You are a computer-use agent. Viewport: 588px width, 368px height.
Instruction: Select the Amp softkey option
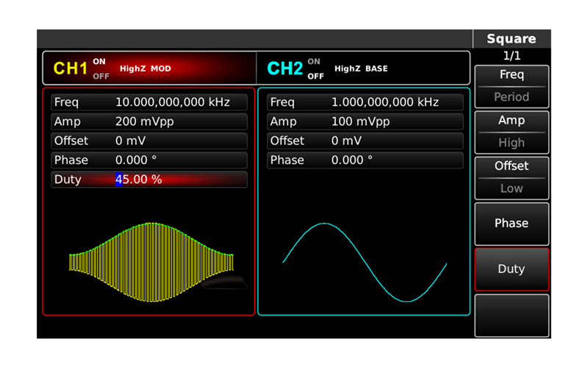click(512, 121)
